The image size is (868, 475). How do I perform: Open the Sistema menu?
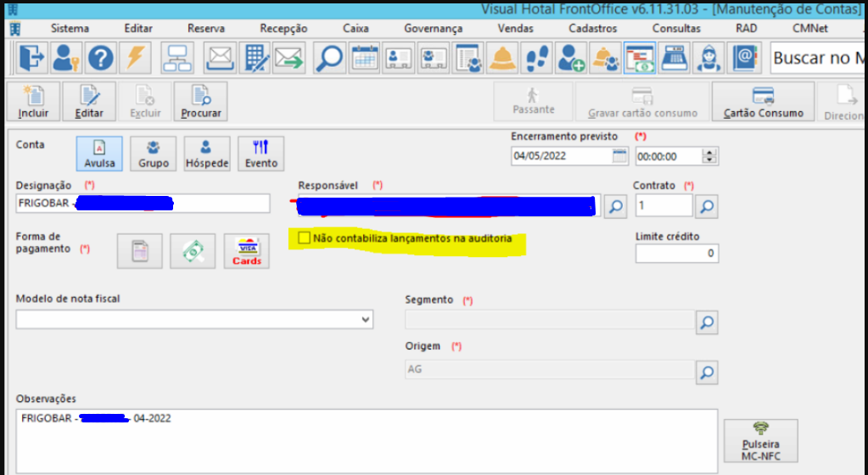(70, 28)
